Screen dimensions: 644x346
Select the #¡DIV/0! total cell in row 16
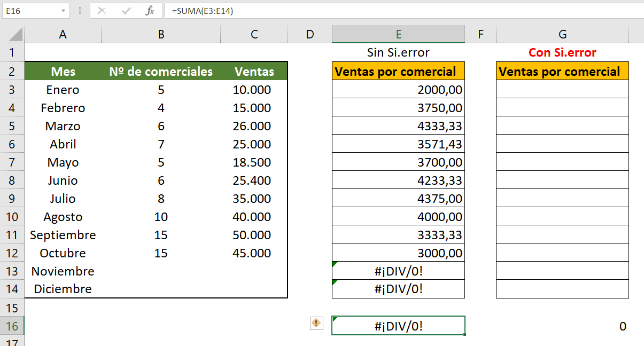click(x=398, y=326)
